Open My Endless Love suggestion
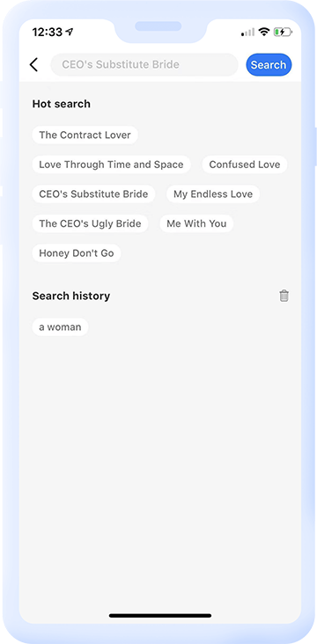This screenshot has width=317, height=644. click(213, 194)
